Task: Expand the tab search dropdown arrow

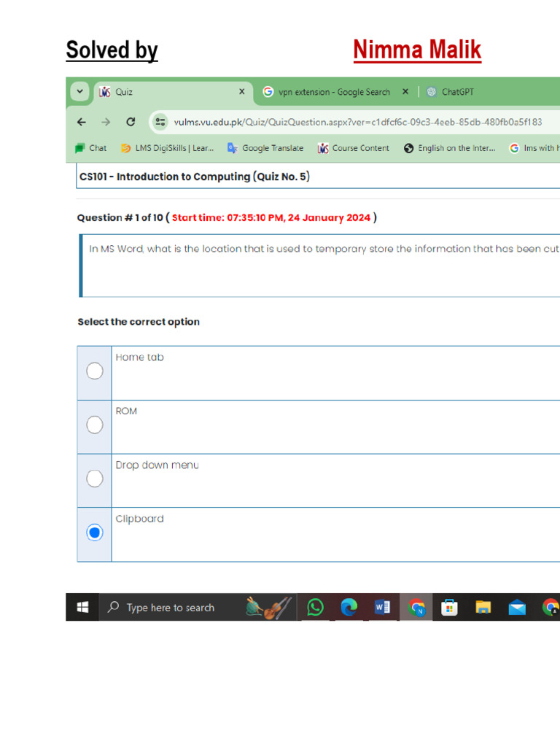Action: [80, 91]
